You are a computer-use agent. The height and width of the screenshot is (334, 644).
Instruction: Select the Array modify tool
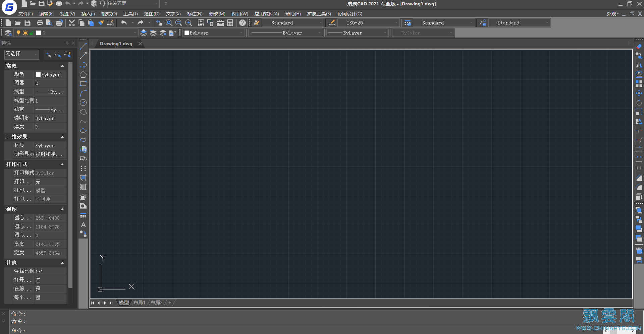click(x=639, y=84)
